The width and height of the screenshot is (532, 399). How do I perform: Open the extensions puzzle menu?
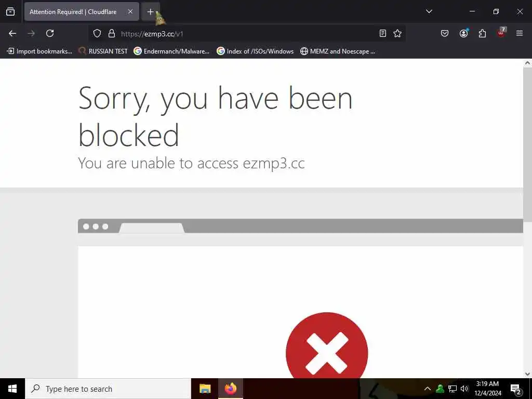click(482, 33)
